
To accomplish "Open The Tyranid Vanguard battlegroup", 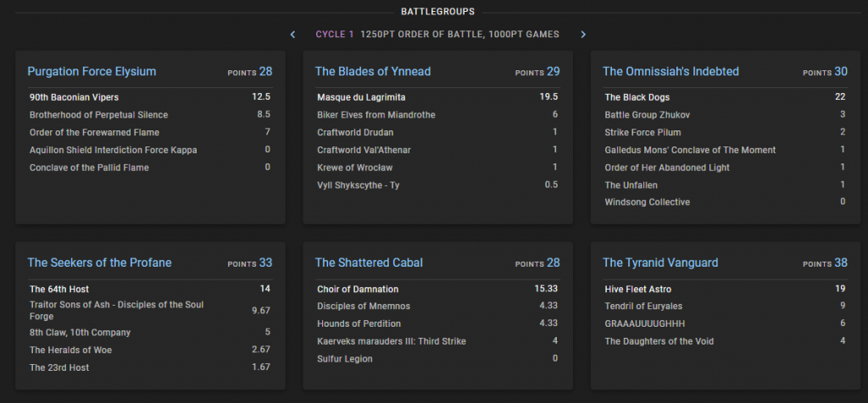I will 659,263.
